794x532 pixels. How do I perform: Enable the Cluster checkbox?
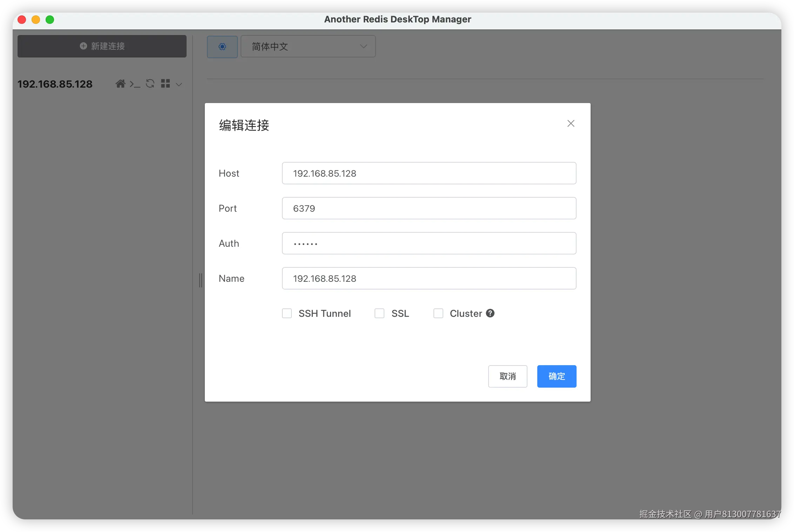(x=438, y=313)
